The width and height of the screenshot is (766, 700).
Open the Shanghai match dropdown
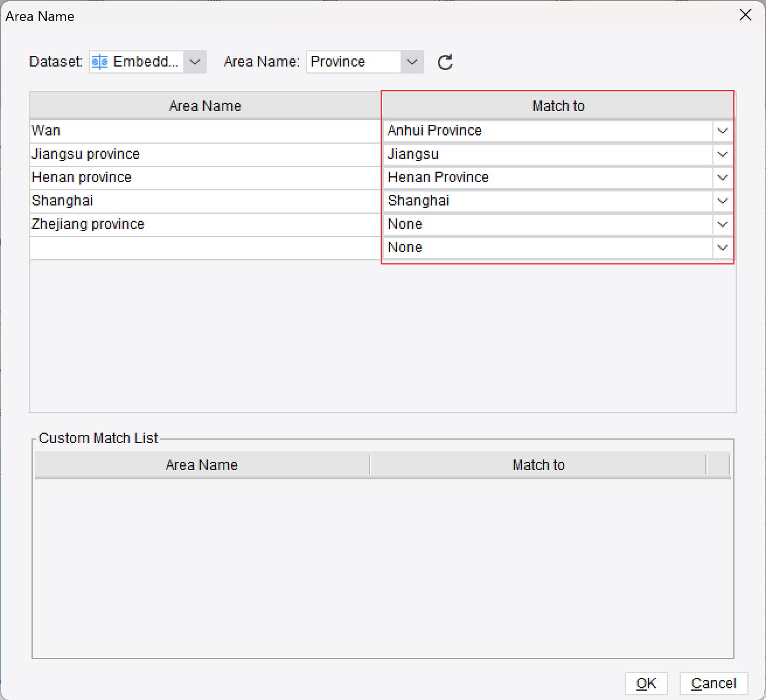(722, 201)
